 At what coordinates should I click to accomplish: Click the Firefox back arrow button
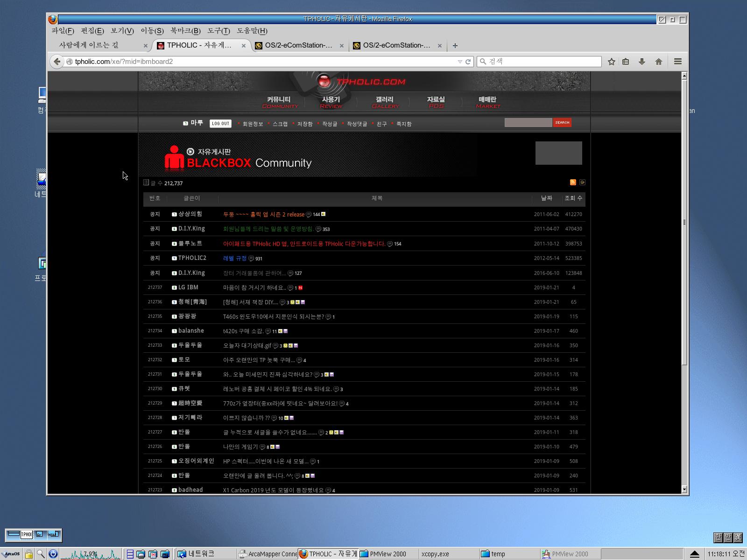pos(56,62)
